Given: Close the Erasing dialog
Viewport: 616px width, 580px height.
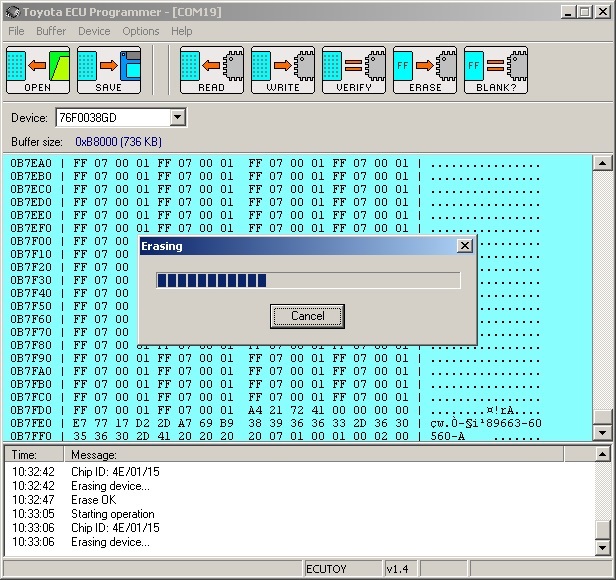Looking at the screenshot, I should [464, 246].
